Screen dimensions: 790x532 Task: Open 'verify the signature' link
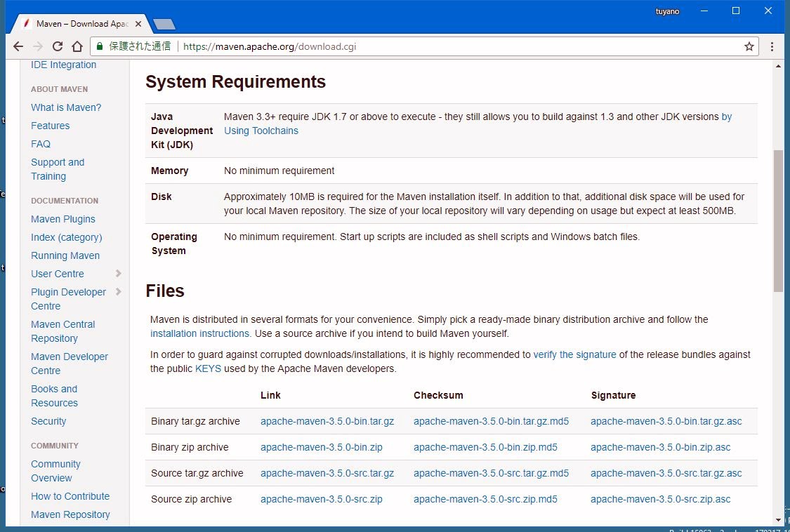pyautogui.click(x=574, y=354)
